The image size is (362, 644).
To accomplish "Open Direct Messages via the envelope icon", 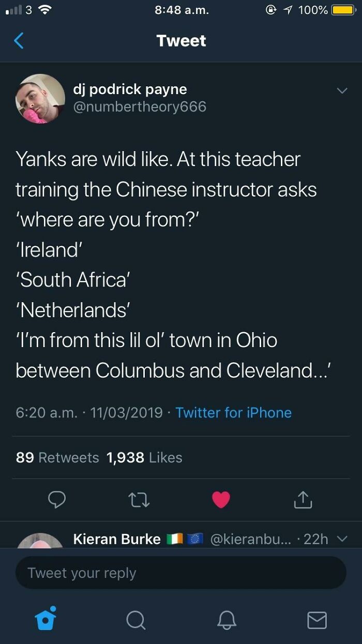I will [x=317, y=620].
